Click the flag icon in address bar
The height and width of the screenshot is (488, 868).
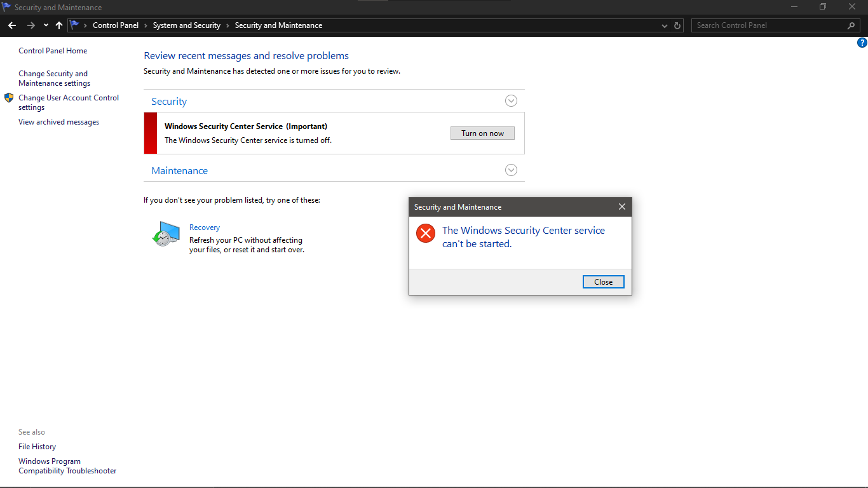pos(74,25)
